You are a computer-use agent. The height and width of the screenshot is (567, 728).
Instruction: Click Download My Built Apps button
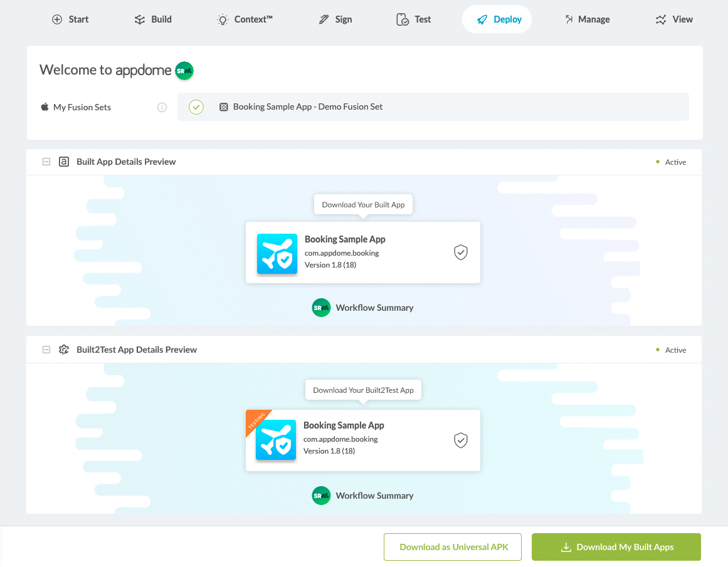616,547
